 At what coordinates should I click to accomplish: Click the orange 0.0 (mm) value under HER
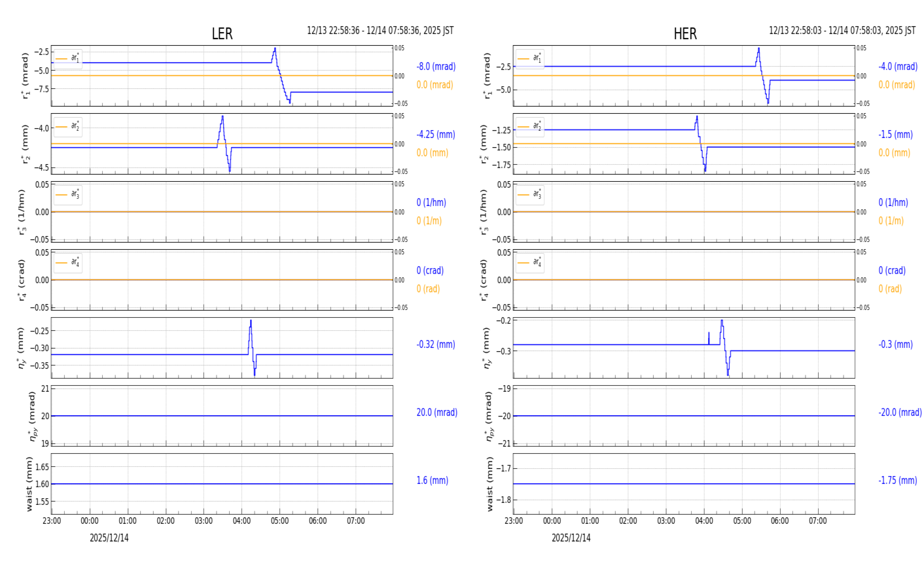point(895,153)
